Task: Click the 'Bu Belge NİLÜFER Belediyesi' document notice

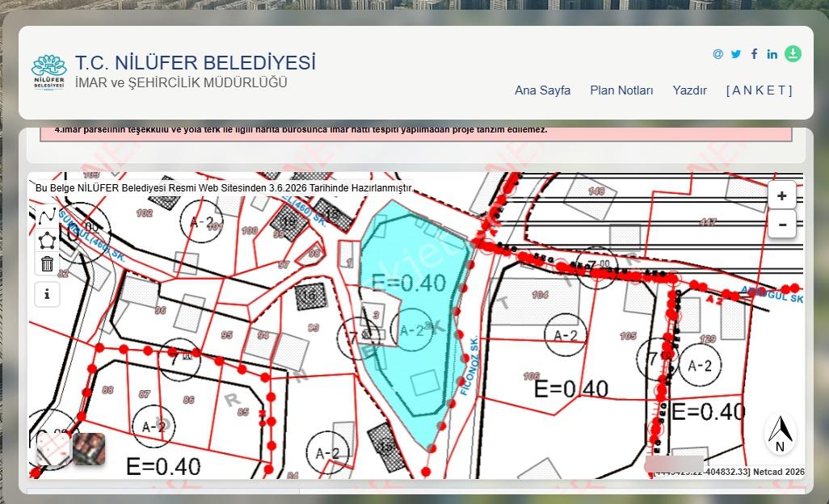Action: tap(224, 187)
